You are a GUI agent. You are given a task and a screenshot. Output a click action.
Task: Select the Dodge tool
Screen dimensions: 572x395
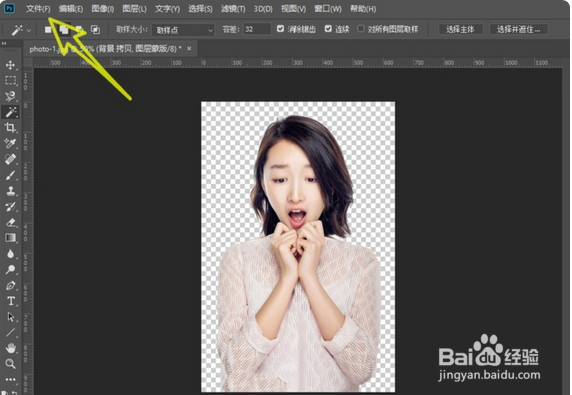click(x=10, y=270)
